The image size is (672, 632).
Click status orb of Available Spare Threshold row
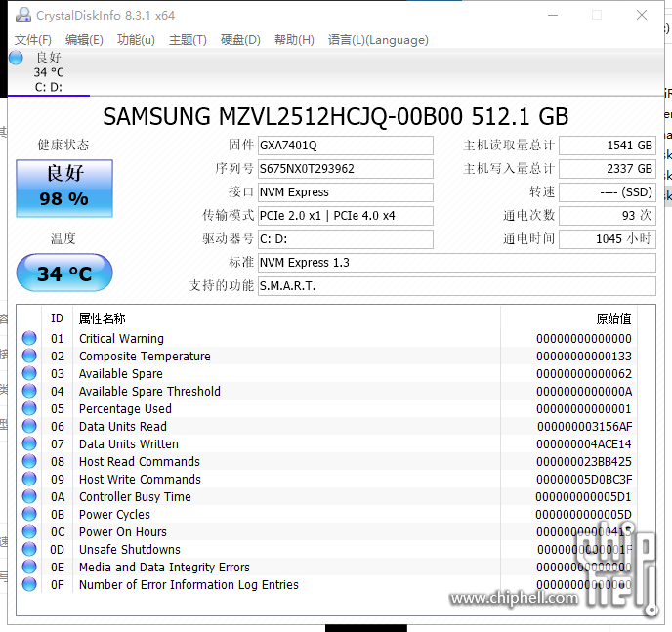pyautogui.click(x=29, y=391)
